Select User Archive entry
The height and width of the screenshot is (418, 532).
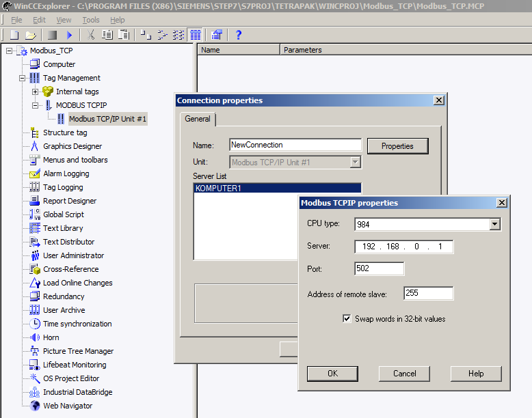[x=64, y=310]
